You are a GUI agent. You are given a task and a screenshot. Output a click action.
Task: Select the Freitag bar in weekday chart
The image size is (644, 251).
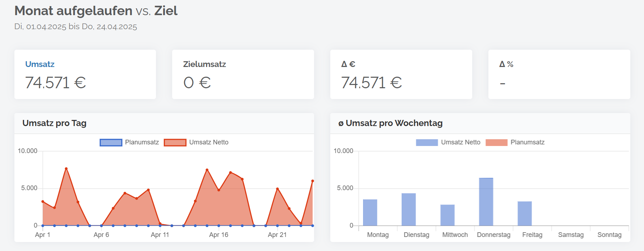click(x=525, y=214)
